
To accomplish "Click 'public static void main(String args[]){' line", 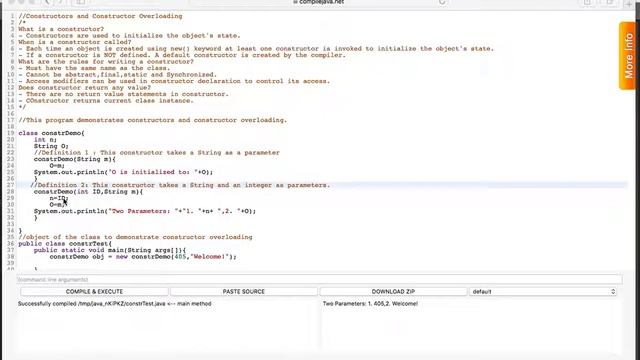I will (110, 250).
